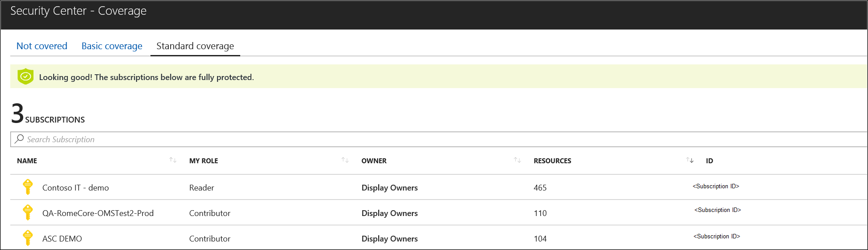Select the Standard coverage tab
The height and width of the screenshot is (250, 868).
[x=195, y=46]
